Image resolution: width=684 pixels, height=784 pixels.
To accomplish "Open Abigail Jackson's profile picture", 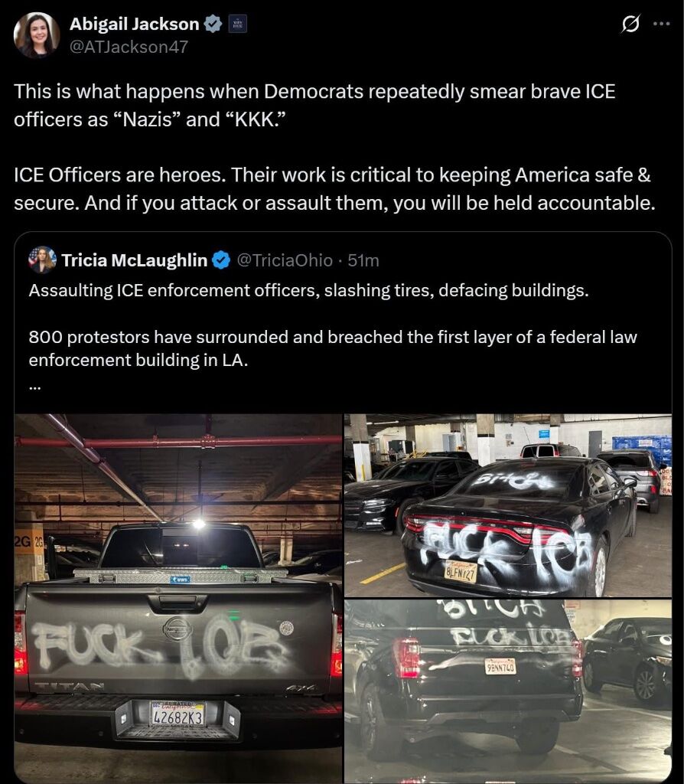I will (x=37, y=34).
